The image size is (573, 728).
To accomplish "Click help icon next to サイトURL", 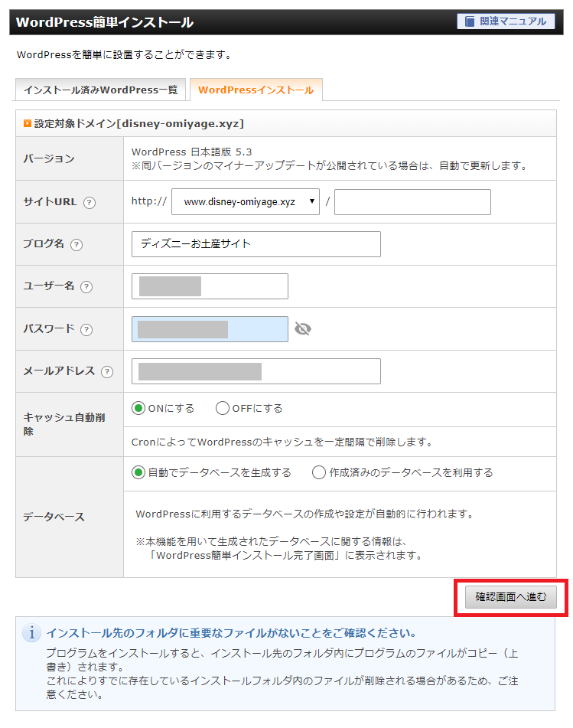I will [89, 203].
